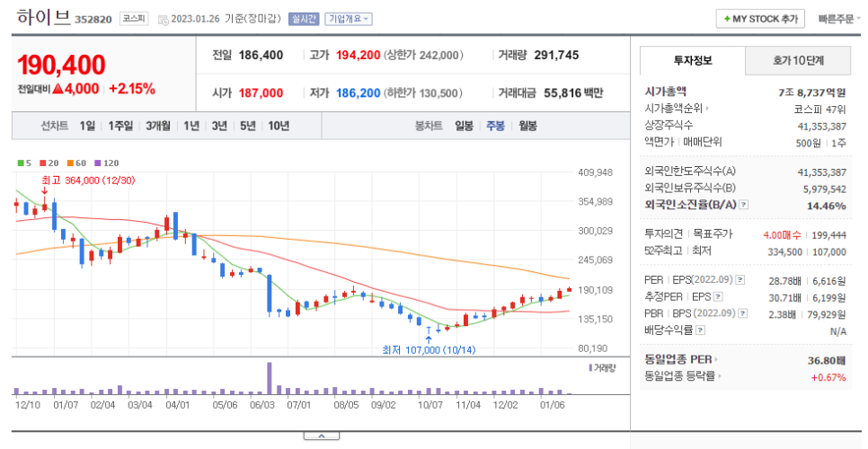Click the 시가총액 value 7조 8,737억원
868x449 pixels.
812,92
